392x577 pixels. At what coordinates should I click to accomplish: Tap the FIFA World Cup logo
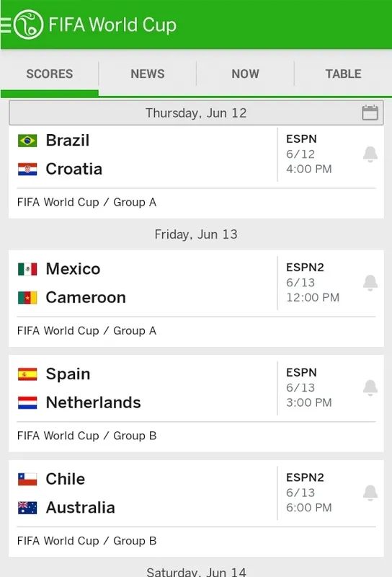pyautogui.click(x=28, y=25)
